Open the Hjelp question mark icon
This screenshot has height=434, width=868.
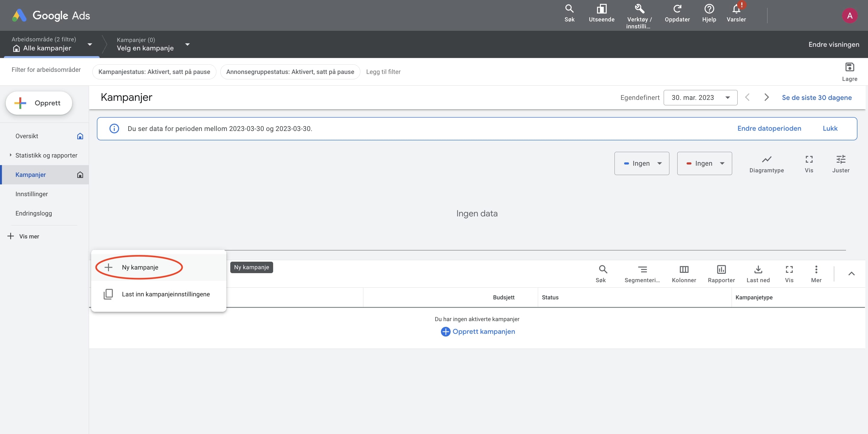tap(709, 9)
